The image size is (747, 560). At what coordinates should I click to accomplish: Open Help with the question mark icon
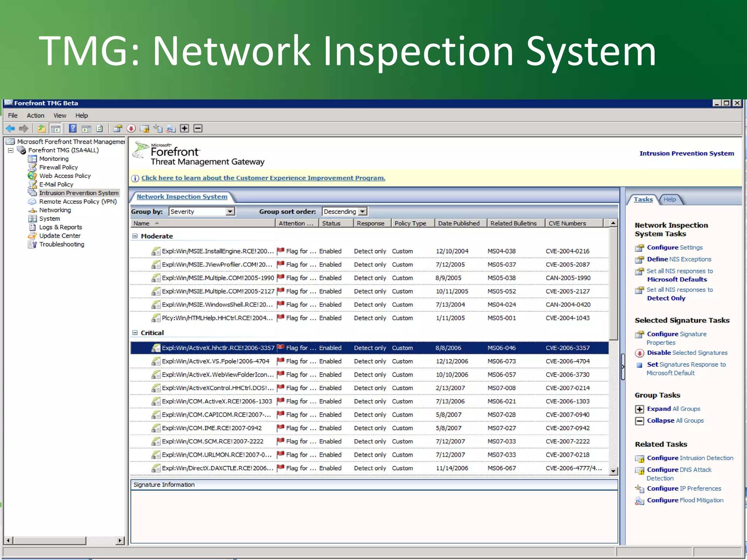(x=73, y=128)
